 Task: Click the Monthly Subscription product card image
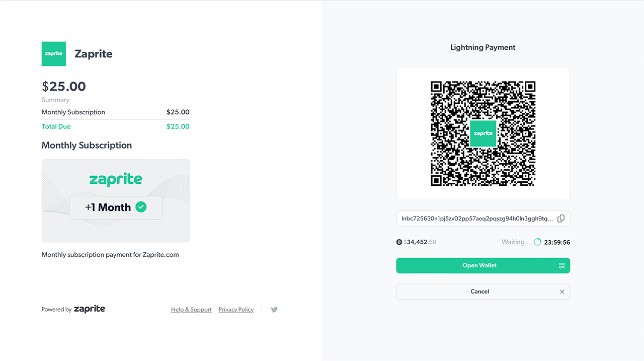pos(116,201)
